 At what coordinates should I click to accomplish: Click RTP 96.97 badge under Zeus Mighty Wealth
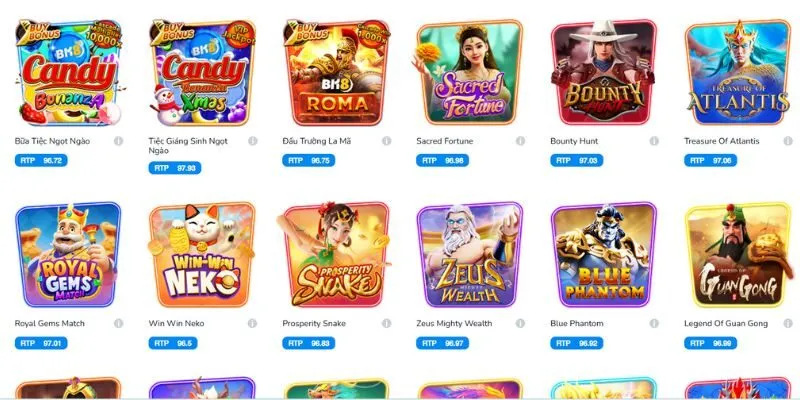(x=442, y=343)
